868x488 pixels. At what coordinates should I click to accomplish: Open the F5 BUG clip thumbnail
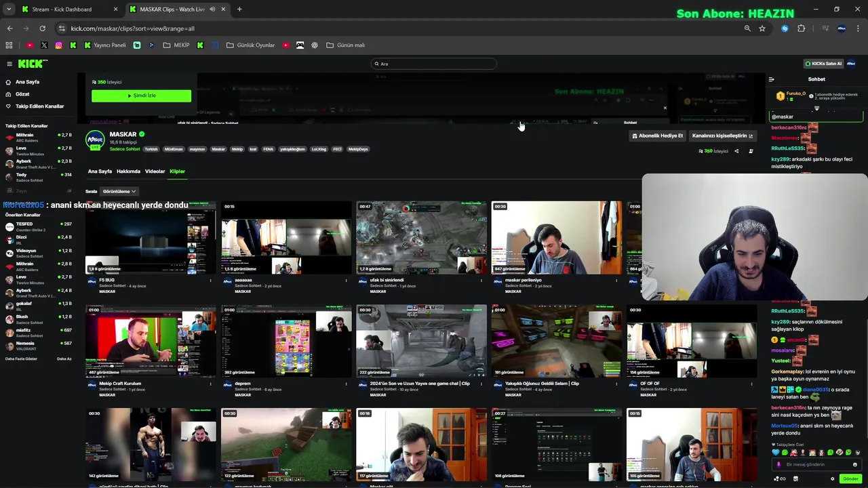(151, 237)
